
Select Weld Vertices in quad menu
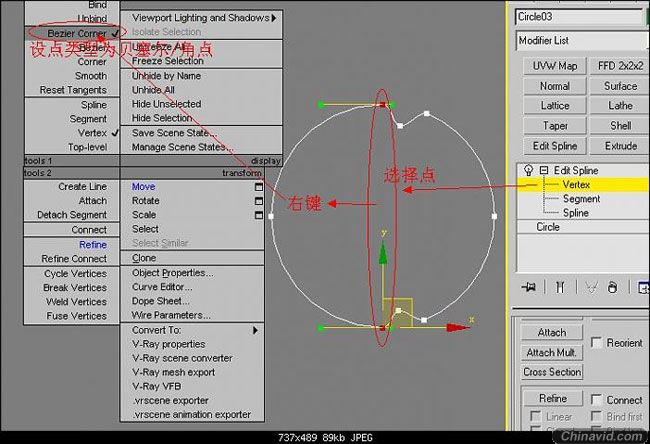[76, 302]
